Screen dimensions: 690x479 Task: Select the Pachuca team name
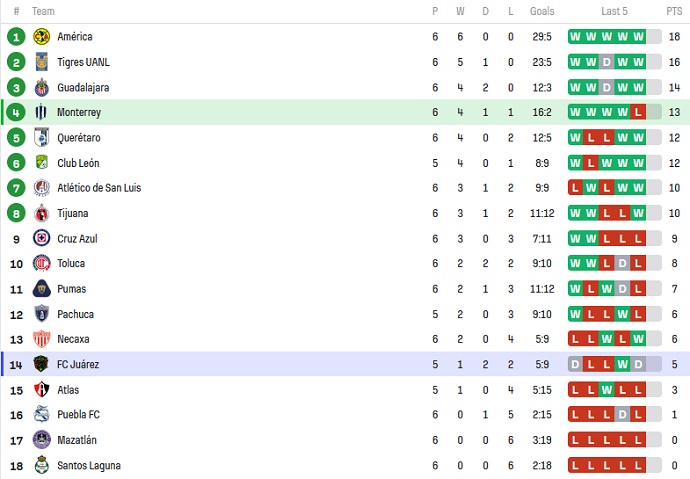(76, 314)
